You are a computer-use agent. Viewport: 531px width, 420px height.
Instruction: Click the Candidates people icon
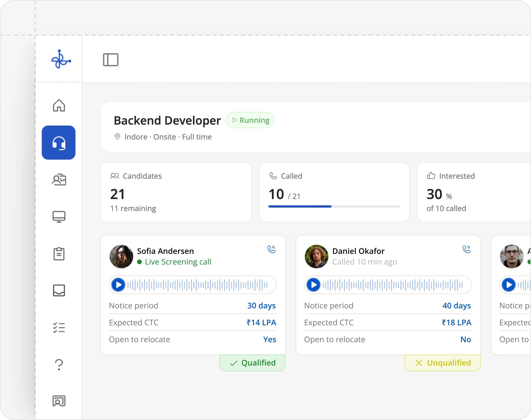115,176
